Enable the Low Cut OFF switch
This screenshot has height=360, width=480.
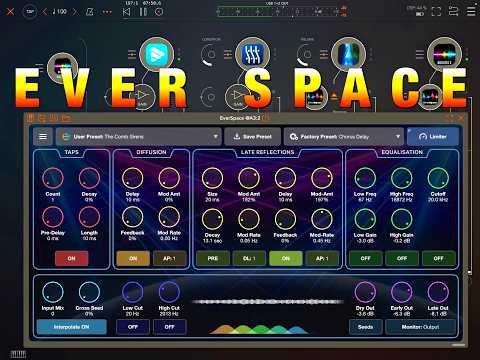133,327
